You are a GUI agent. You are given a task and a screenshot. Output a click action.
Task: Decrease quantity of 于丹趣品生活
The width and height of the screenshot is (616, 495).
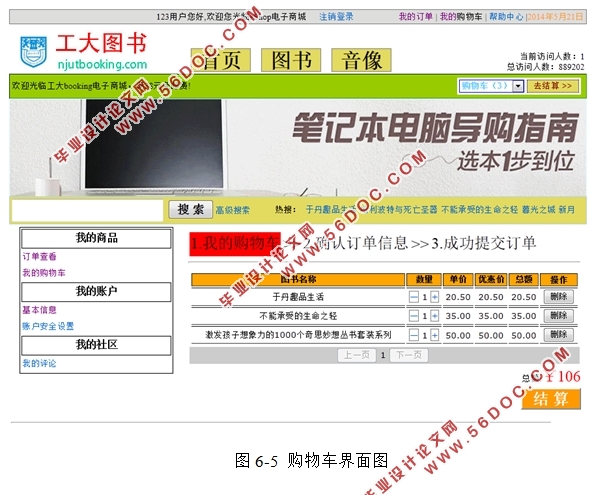(x=414, y=297)
